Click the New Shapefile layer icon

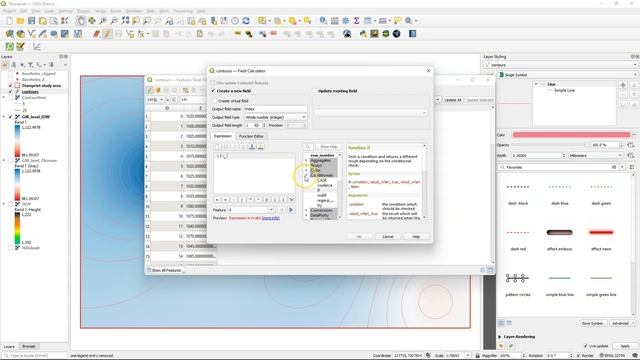[31, 34]
